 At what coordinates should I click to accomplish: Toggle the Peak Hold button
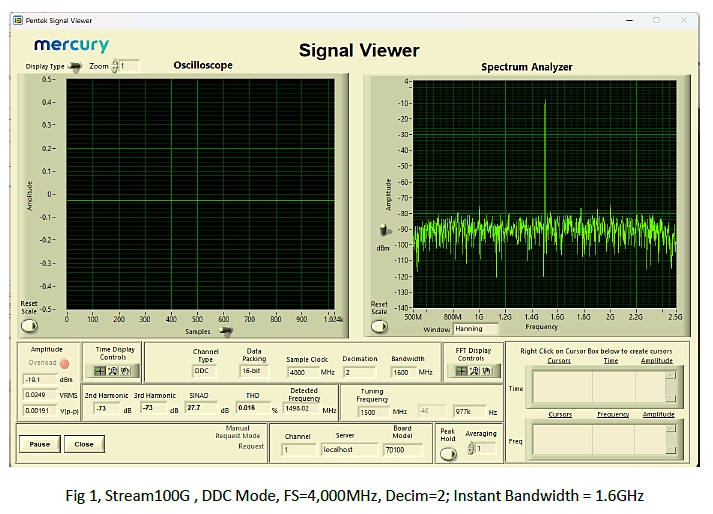pos(448,454)
